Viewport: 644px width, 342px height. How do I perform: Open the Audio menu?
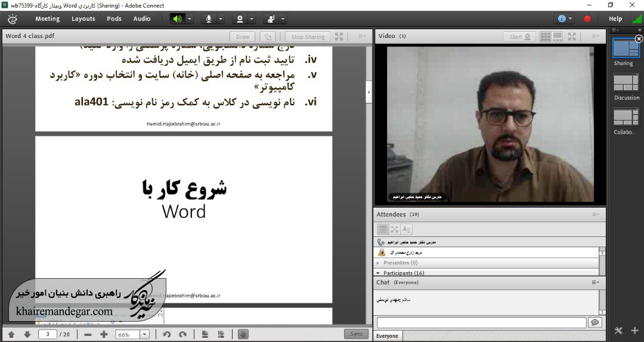(142, 19)
